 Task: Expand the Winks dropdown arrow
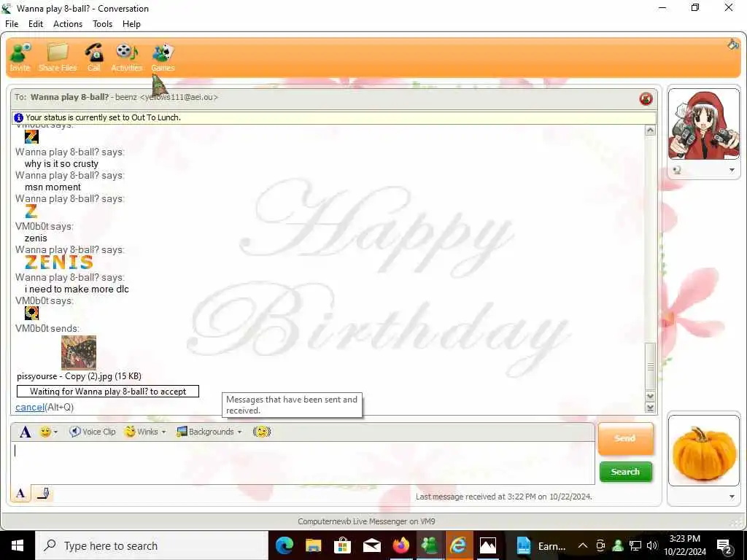163,432
